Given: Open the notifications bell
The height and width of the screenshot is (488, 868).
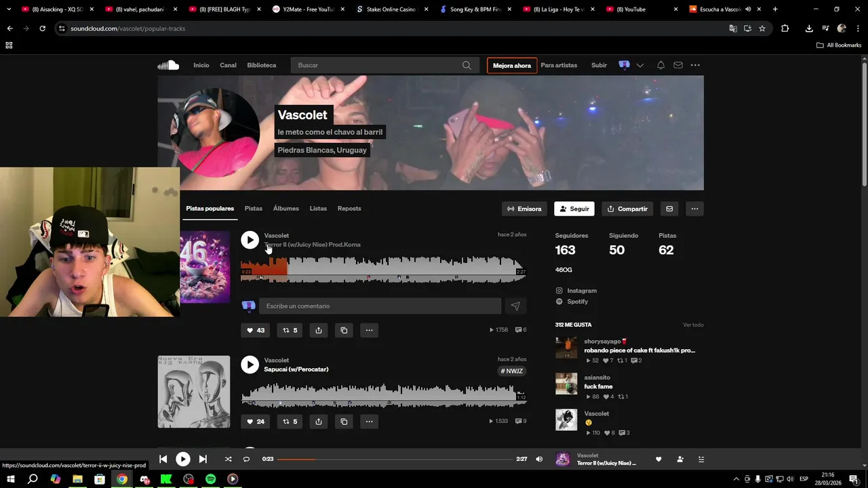Looking at the screenshot, I should [x=660, y=65].
